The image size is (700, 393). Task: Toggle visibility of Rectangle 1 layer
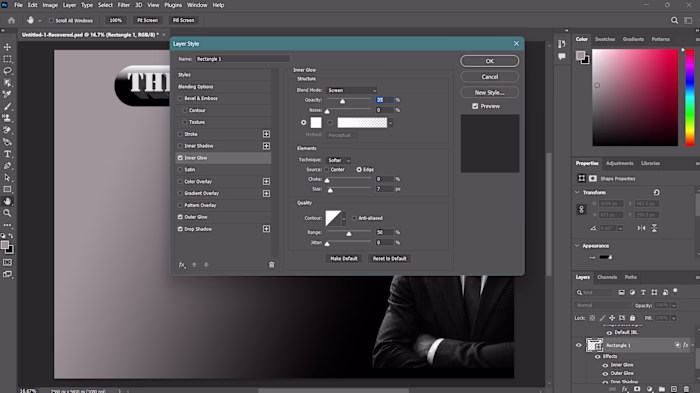tap(579, 345)
